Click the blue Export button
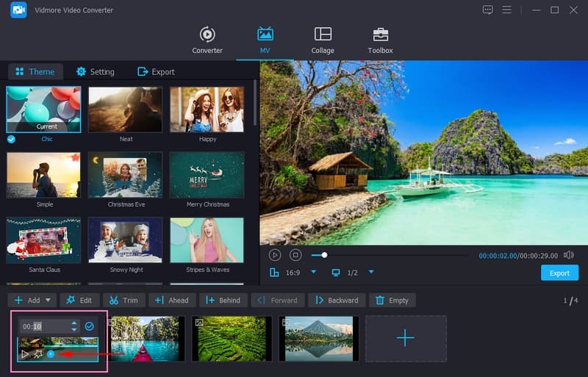The width and height of the screenshot is (588, 377). click(559, 273)
